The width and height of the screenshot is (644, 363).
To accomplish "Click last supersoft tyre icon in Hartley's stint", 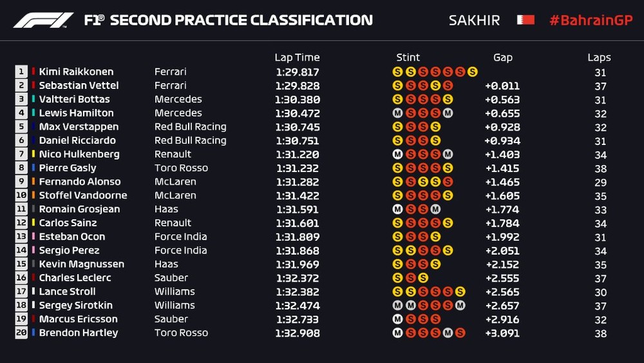I will 460,333.
